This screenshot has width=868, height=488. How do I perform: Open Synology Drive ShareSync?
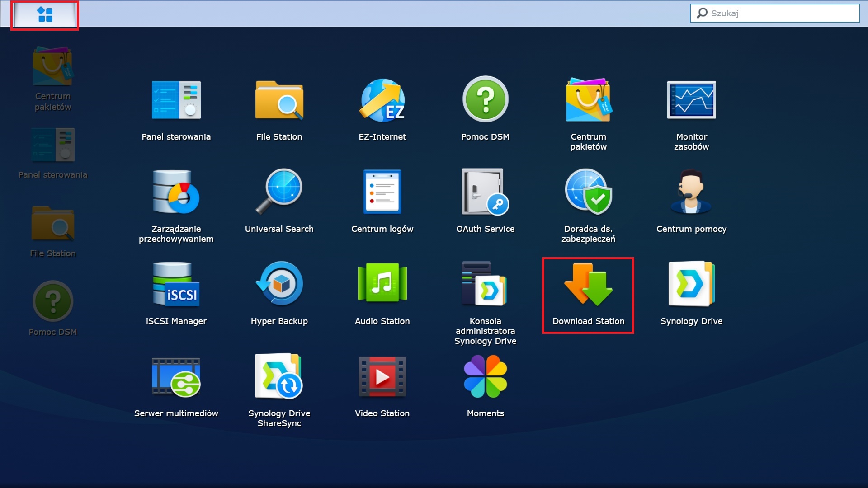[x=279, y=391]
